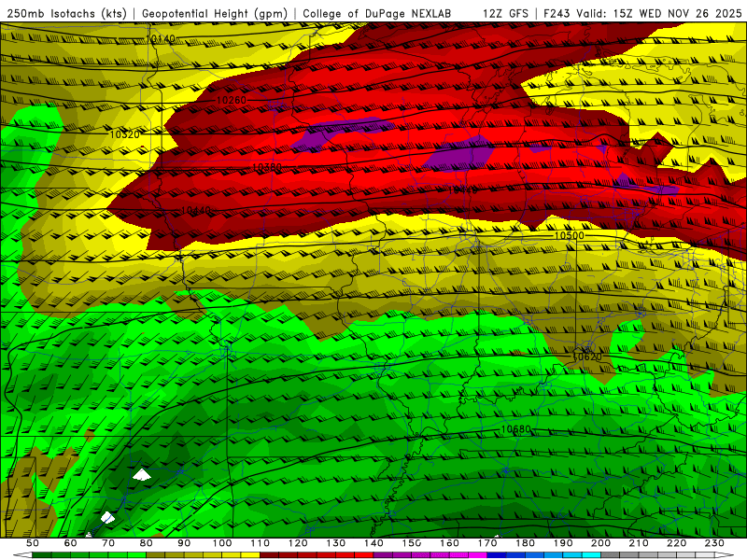Click the "College of DuPage NEXLAB" text
The height and width of the screenshot is (560, 747).
point(376,13)
